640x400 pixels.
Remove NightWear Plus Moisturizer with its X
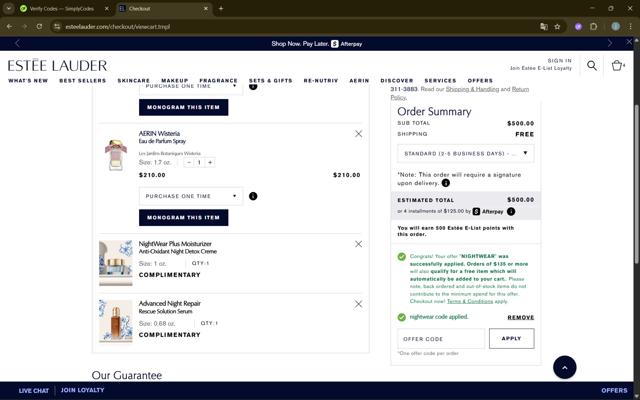pos(358,244)
